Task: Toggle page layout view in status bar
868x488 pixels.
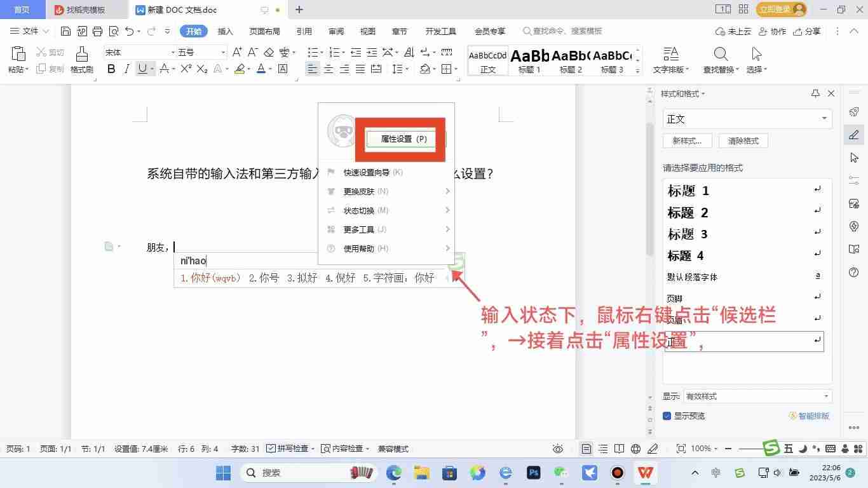Action: coord(587,449)
